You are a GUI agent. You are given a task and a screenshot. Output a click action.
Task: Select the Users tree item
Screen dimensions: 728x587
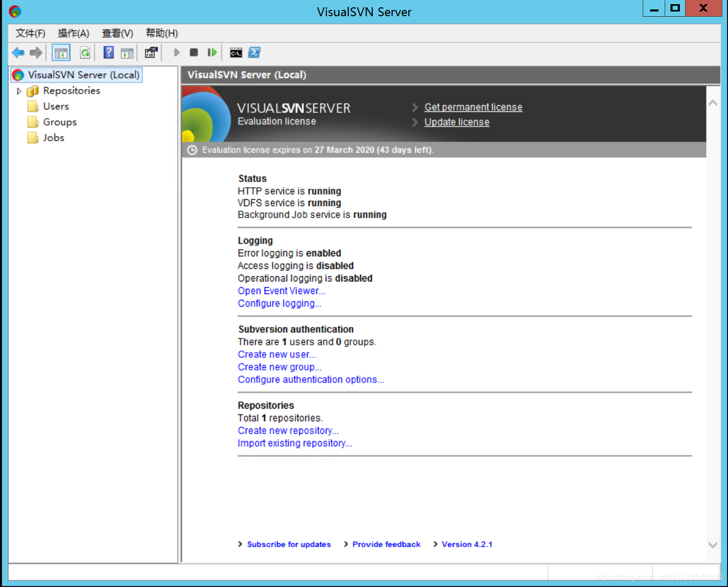pyautogui.click(x=56, y=106)
